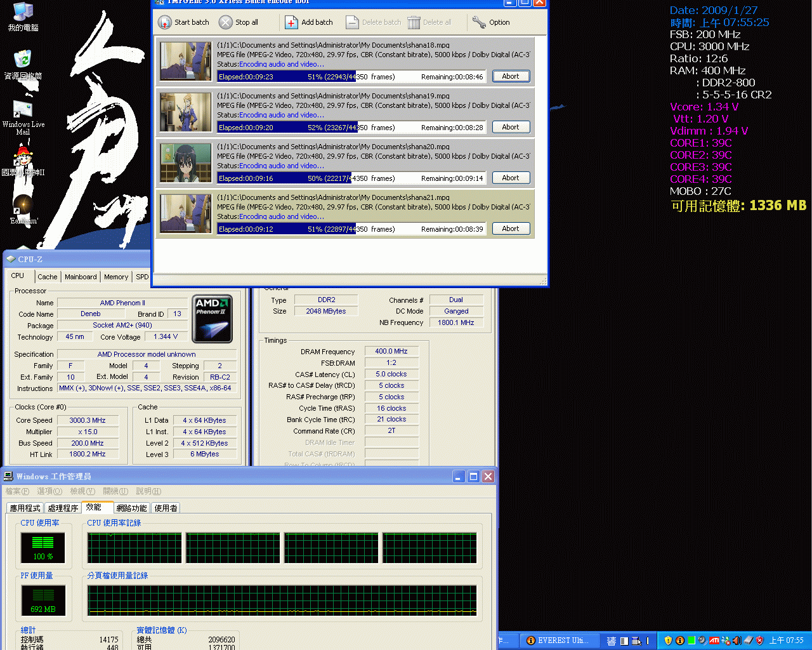Click the Task Manager title bar icon

pyautogui.click(x=9, y=476)
